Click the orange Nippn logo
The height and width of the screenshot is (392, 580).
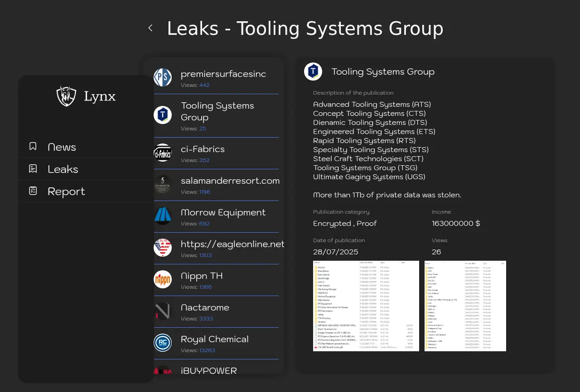coord(163,280)
